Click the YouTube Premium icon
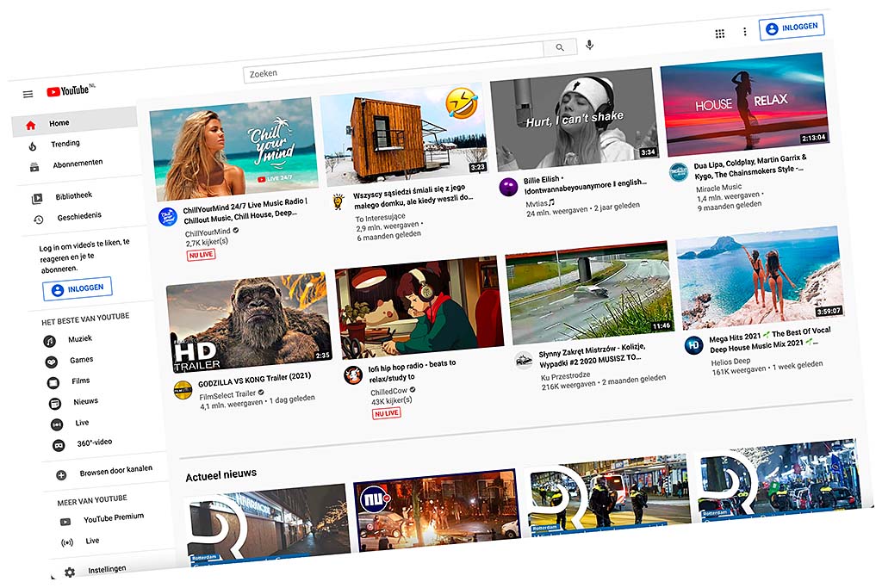882x588 pixels. pos(65,522)
